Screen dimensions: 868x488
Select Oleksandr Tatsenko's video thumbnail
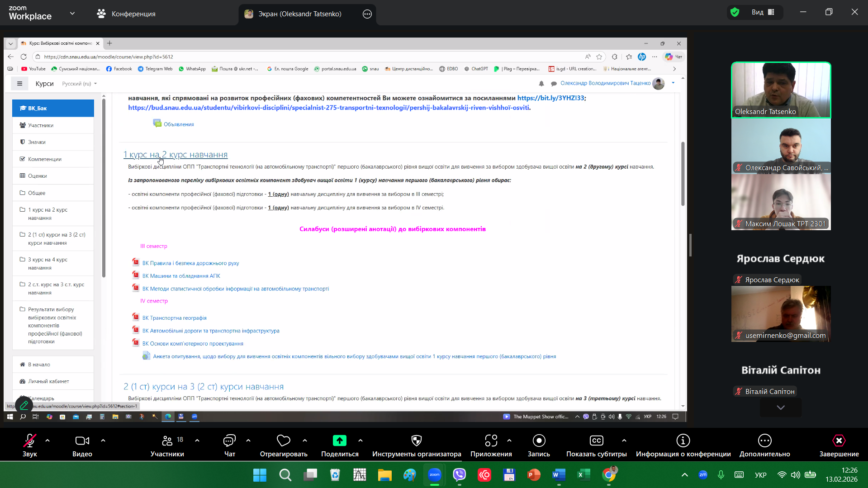tap(781, 90)
